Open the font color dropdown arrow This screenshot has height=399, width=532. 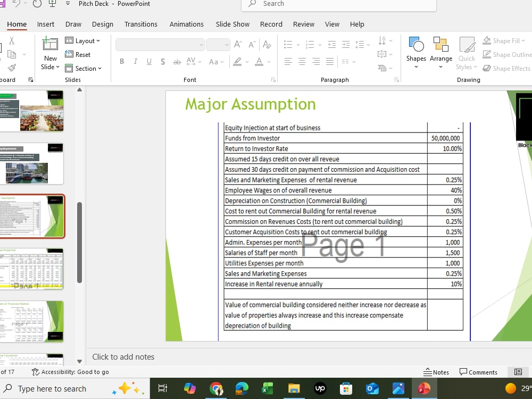[269, 62]
